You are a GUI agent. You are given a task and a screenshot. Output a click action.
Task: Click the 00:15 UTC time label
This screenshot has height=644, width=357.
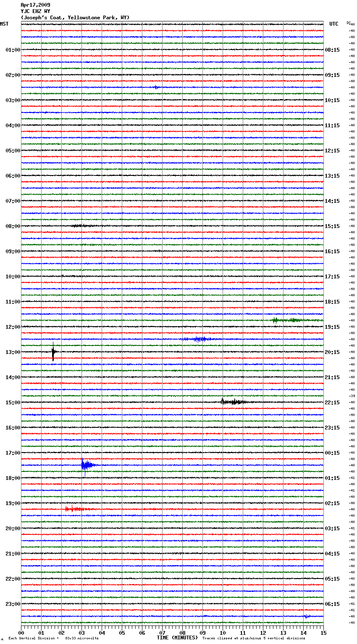click(x=332, y=453)
